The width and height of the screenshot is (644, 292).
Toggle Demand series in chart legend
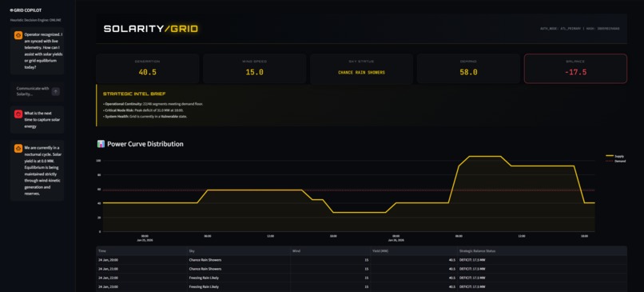click(616, 162)
